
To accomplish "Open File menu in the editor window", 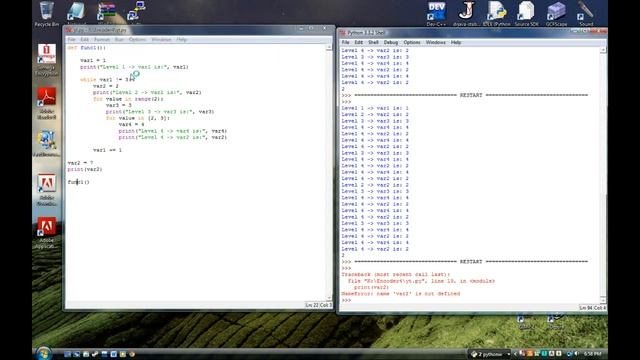I will point(71,40).
